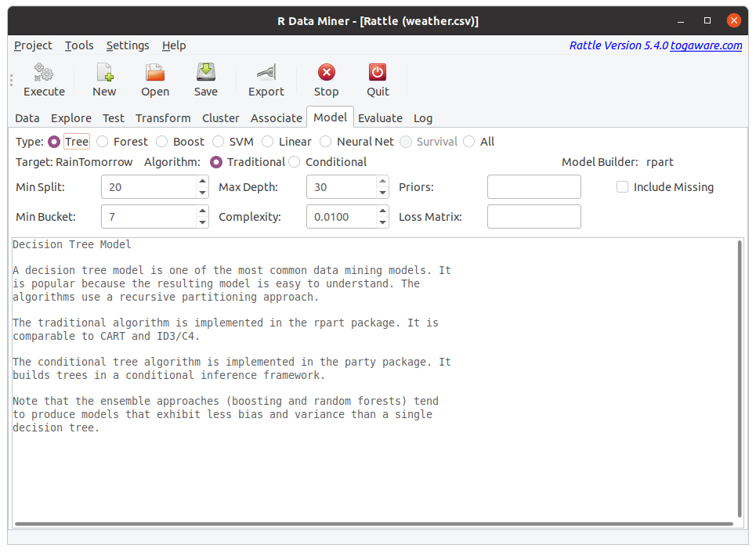
Task: Increase Max Depth value
Action: point(383,181)
